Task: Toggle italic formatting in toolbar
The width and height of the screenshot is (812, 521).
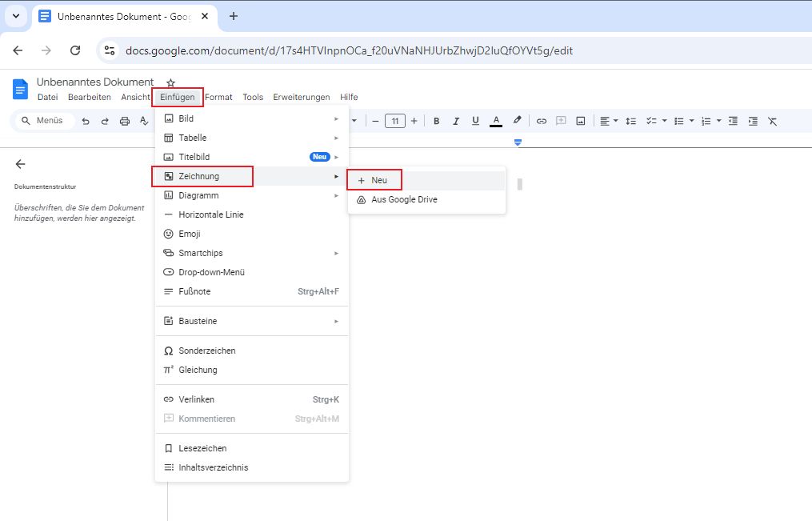Action: [456, 121]
